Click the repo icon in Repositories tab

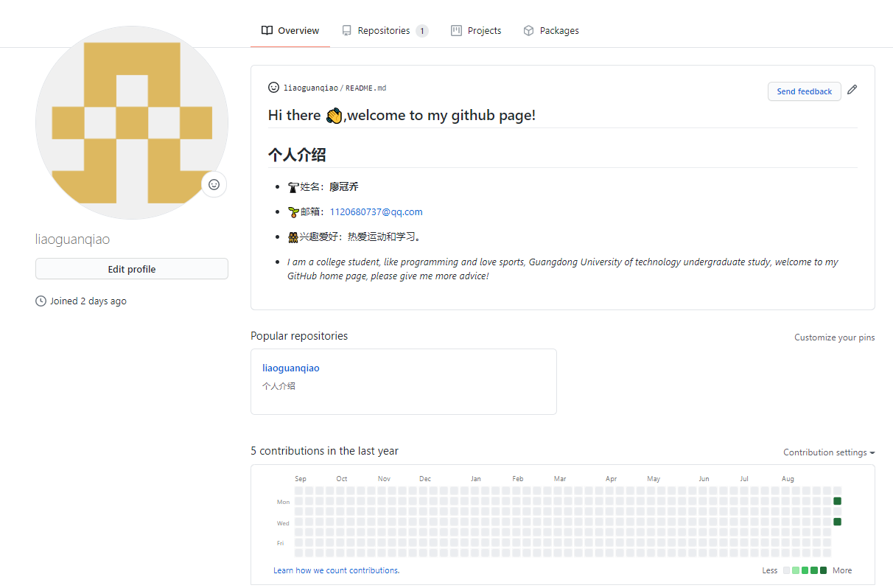pos(346,30)
